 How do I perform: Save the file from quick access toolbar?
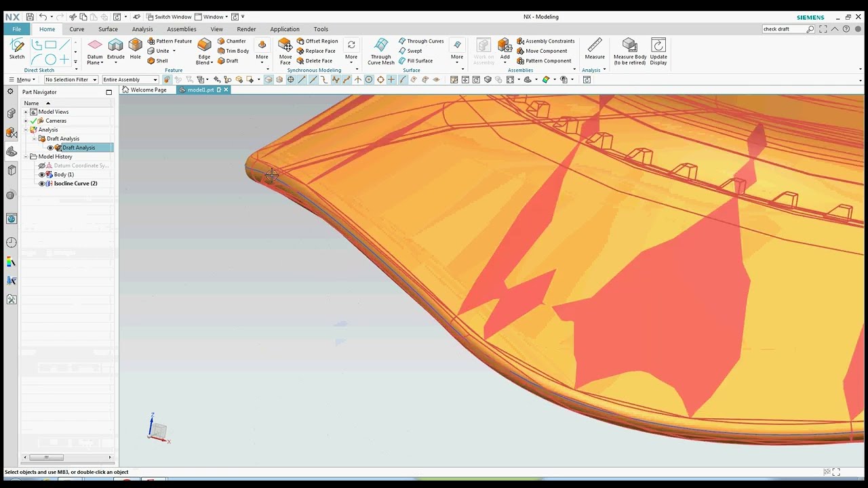(30, 16)
